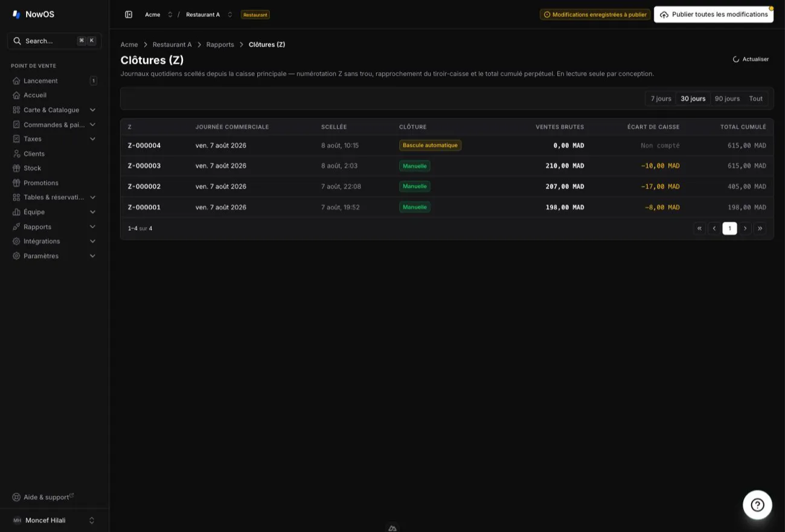Open Promotions in the sidebar
The width and height of the screenshot is (785, 532).
pyautogui.click(x=54, y=183)
